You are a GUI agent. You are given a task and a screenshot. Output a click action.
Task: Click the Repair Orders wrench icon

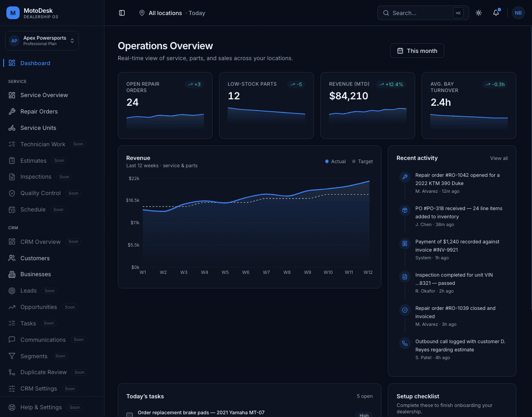(x=12, y=112)
